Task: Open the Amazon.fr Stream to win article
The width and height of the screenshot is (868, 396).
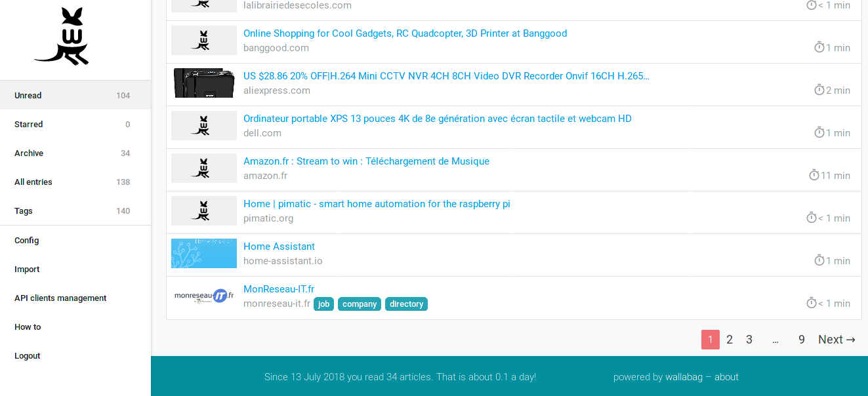Action: click(x=366, y=161)
